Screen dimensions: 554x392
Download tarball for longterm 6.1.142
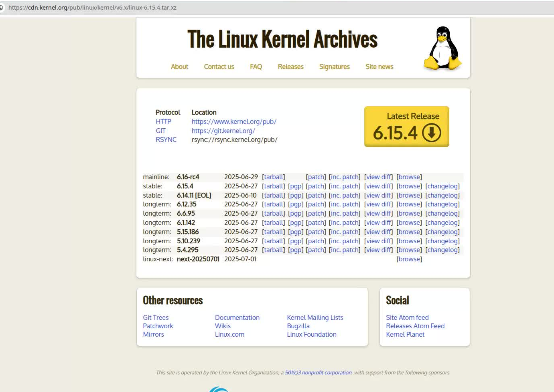click(x=274, y=222)
